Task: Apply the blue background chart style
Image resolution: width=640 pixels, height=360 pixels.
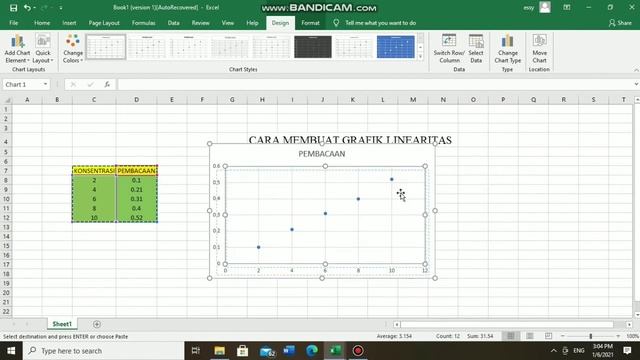Action: click(x=396, y=47)
